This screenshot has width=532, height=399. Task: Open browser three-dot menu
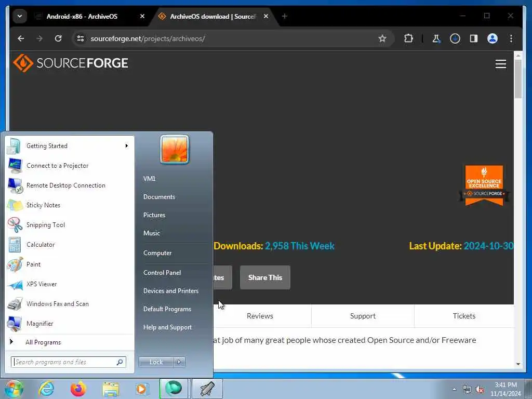point(511,38)
